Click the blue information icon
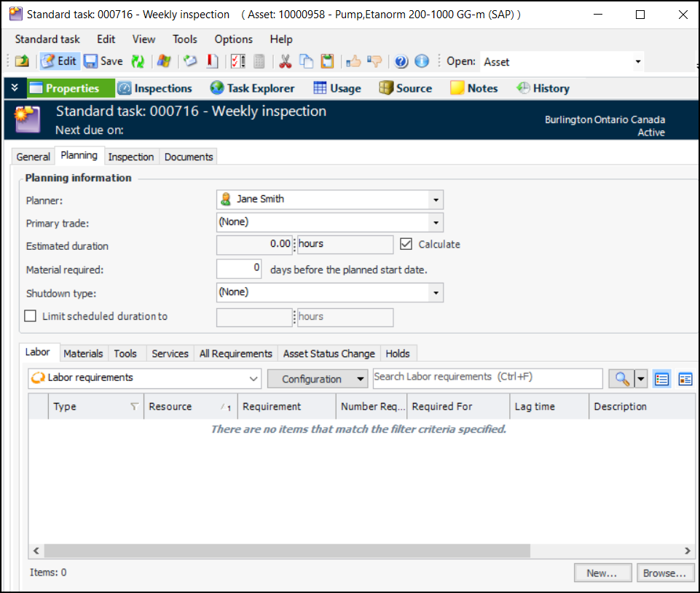Image resolution: width=700 pixels, height=593 pixels. 422,61
